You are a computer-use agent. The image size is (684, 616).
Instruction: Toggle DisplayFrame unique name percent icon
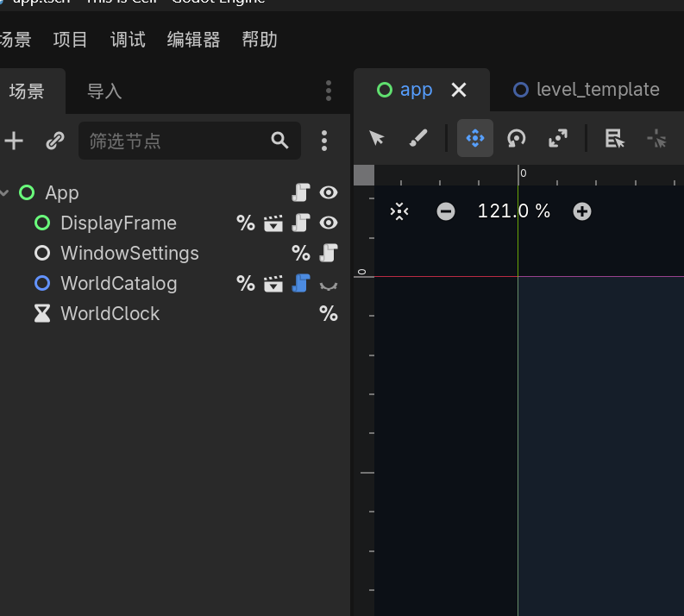tap(246, 223)
